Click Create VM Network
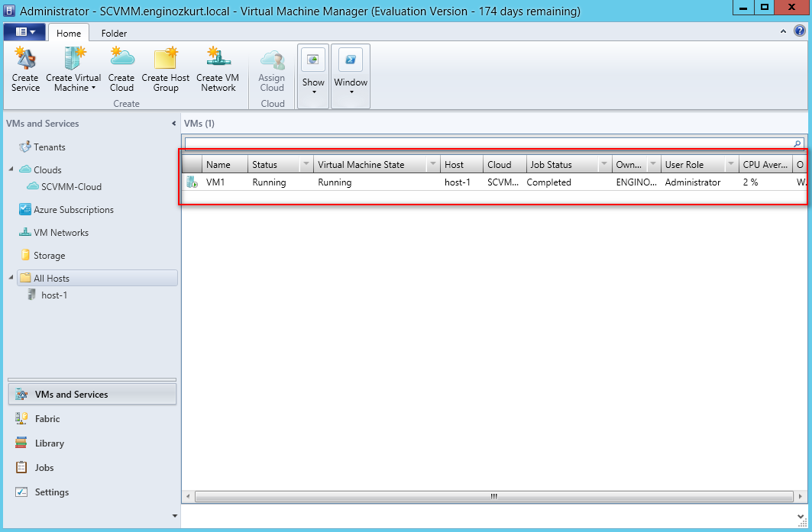Screen dimensions: 812x532 click(218, 70)
